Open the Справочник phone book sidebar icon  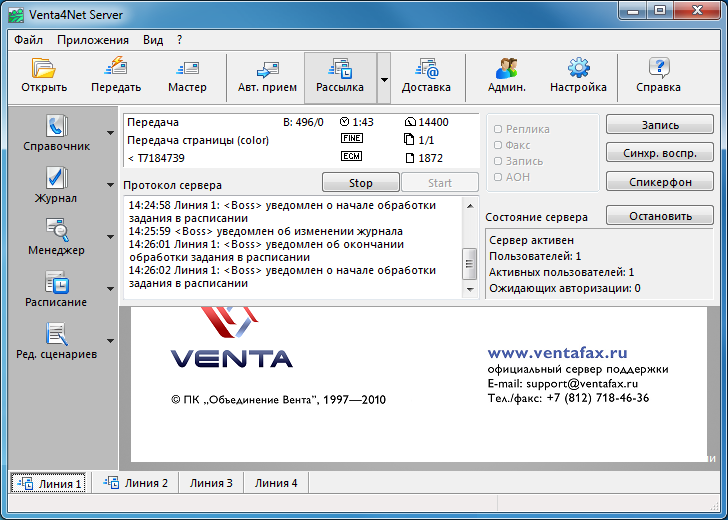57,126
